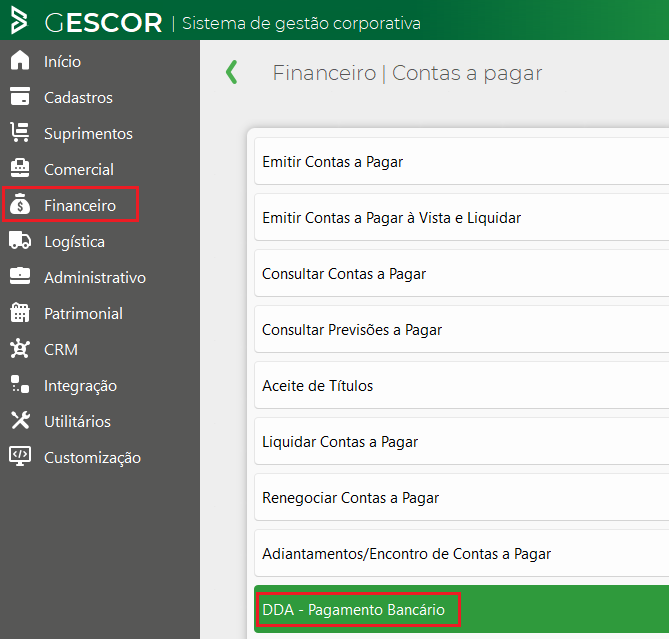
Task: Click the Cadastros archive box icon
Action: pos(20,97)
